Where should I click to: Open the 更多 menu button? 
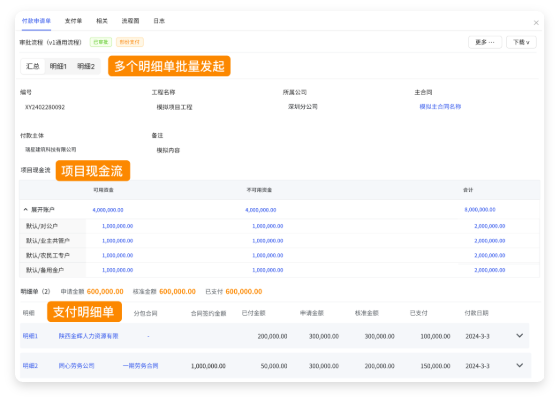tap(485, 42)
